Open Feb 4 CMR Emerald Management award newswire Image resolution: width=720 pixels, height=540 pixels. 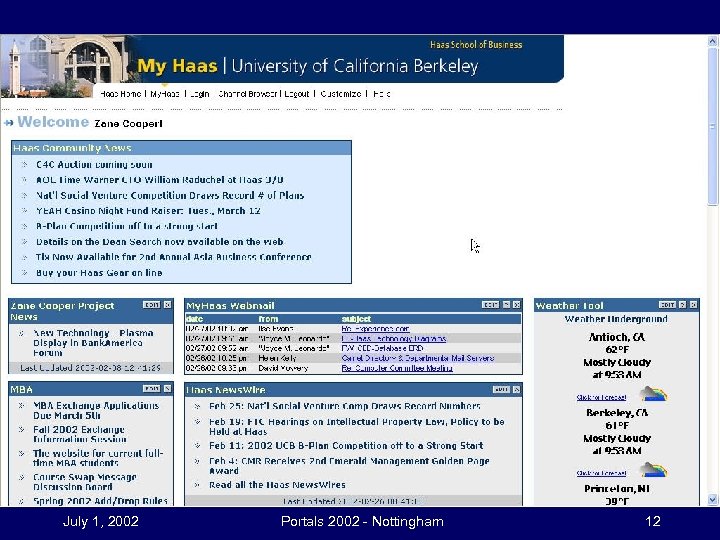349,466
